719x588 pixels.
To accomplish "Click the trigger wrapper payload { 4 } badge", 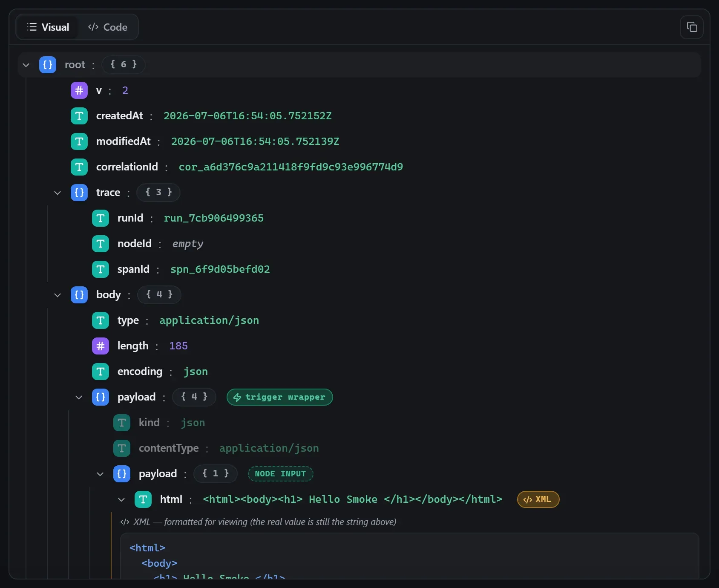I will click(194, 397).
